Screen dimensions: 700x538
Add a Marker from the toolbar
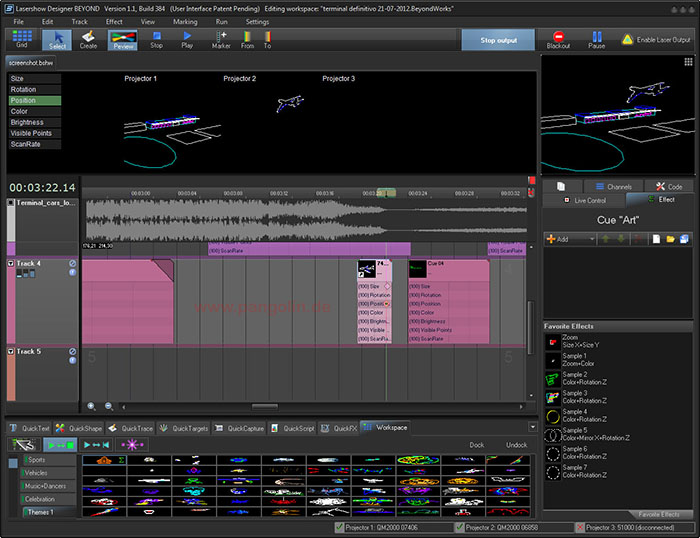point(221,40)
